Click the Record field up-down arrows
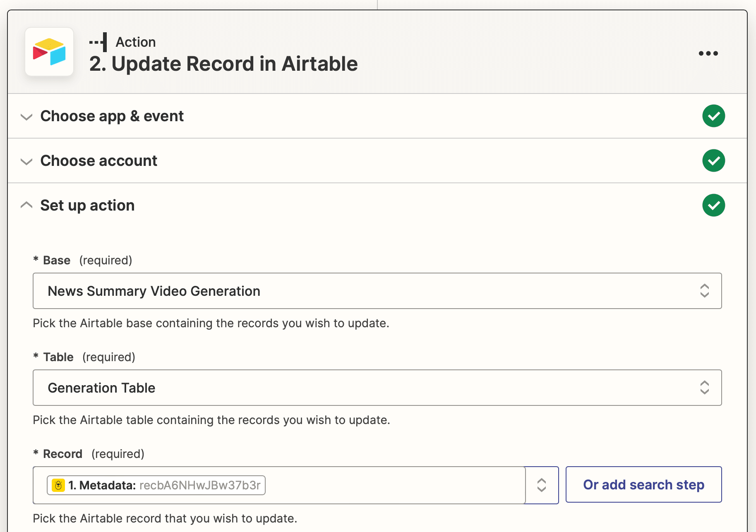Image resolution: width=756 pixels, height=532 pixels. coord(541,485)
